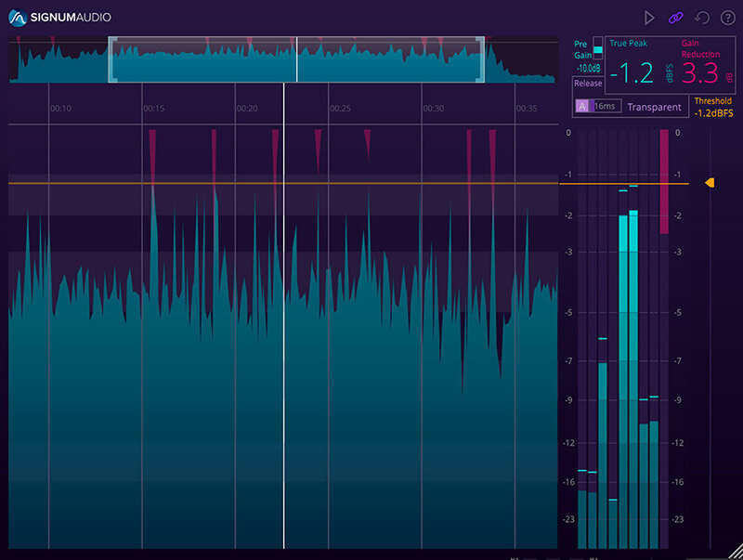Click the orange threshold arrow handle
Viewport: 743px width, 560px height.
(710, 184)
